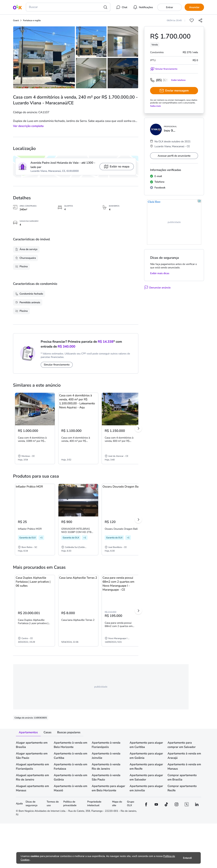Expand 'Ver descrição completa' link
Screen dimensions: 217x868
coord(28,126)
